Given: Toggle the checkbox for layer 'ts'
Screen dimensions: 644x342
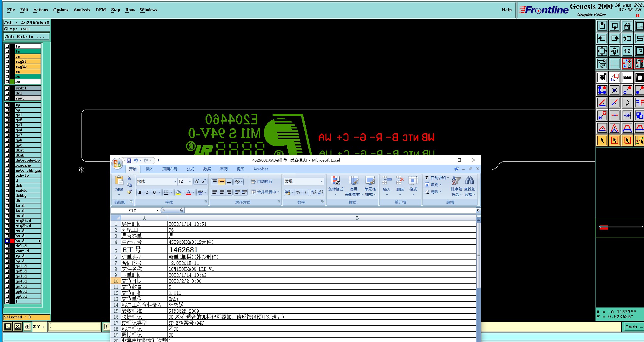Looking at the screenshot, I should [x=7, y=51].
